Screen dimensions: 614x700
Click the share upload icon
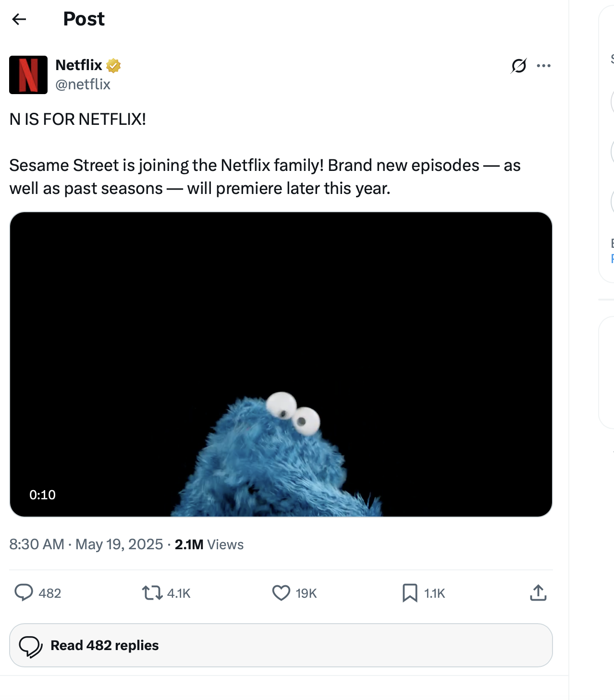click(x=538, y=593)
